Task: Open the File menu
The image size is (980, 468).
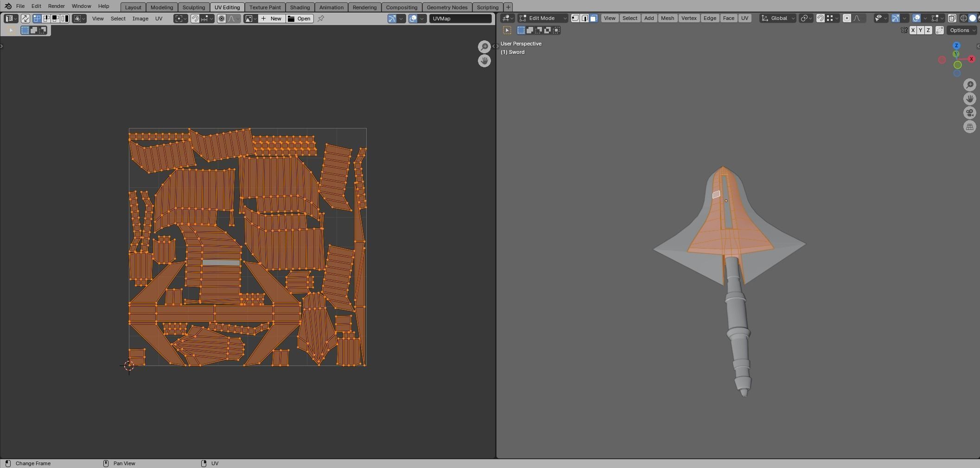Action: pyautogui.click(x=20, y=6)
